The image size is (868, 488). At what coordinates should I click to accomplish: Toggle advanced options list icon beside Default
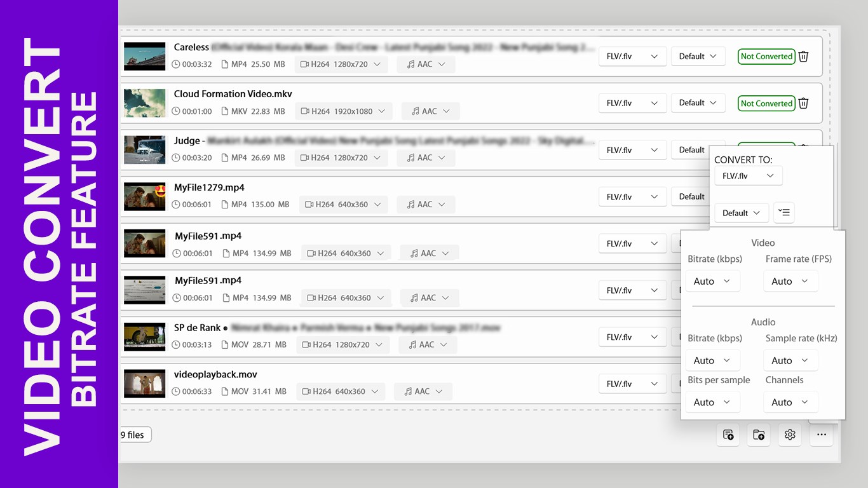784,212
